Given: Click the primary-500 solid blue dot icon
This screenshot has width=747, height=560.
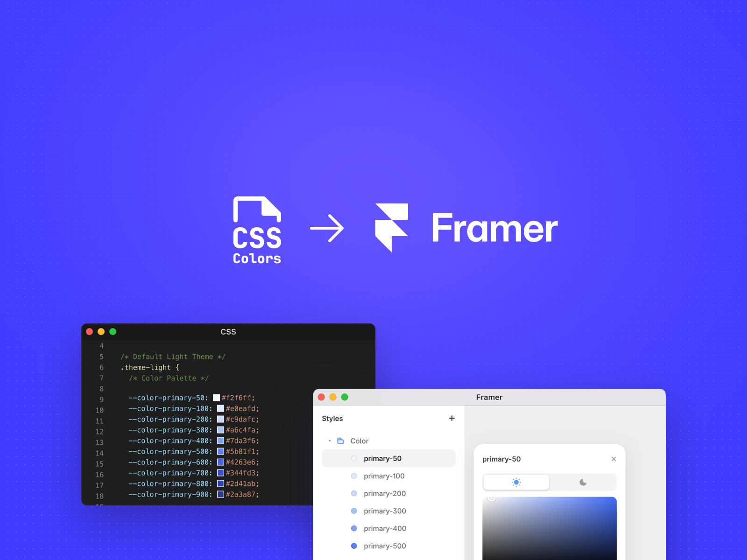Looking at the screenshot, I should 354,546.
